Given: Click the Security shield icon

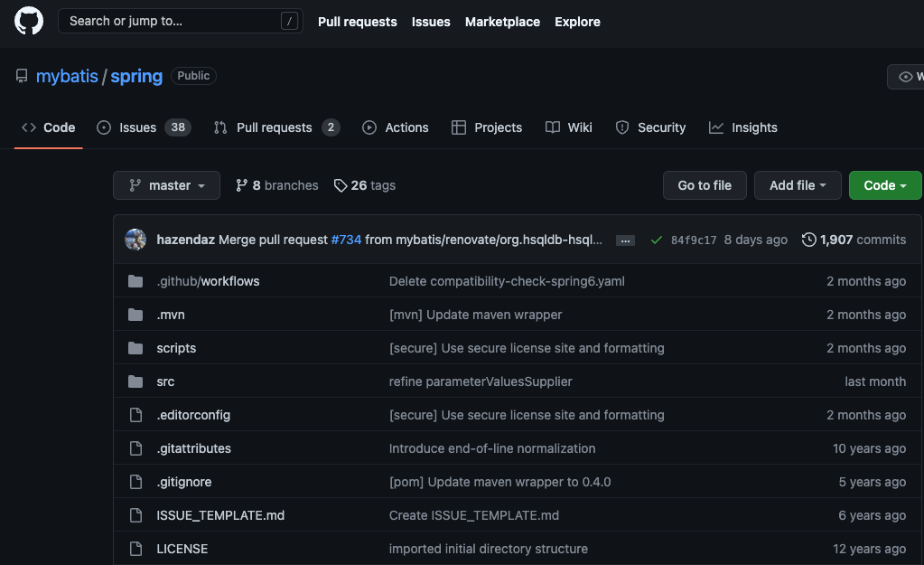Looking at the screenshot, I should tap(622, 127).
